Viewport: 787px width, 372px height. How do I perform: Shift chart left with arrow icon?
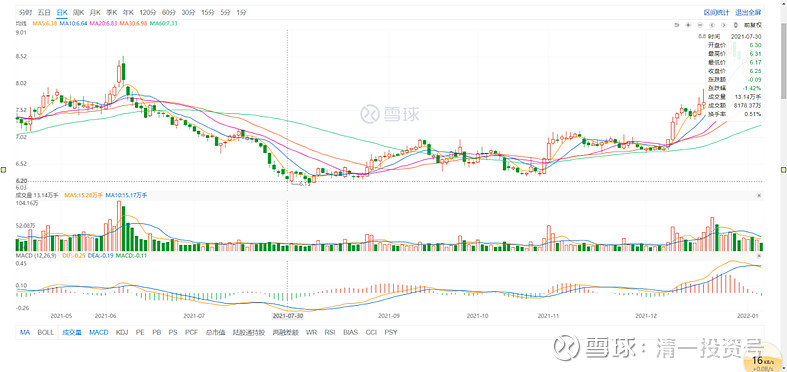(x=712, y=25)
